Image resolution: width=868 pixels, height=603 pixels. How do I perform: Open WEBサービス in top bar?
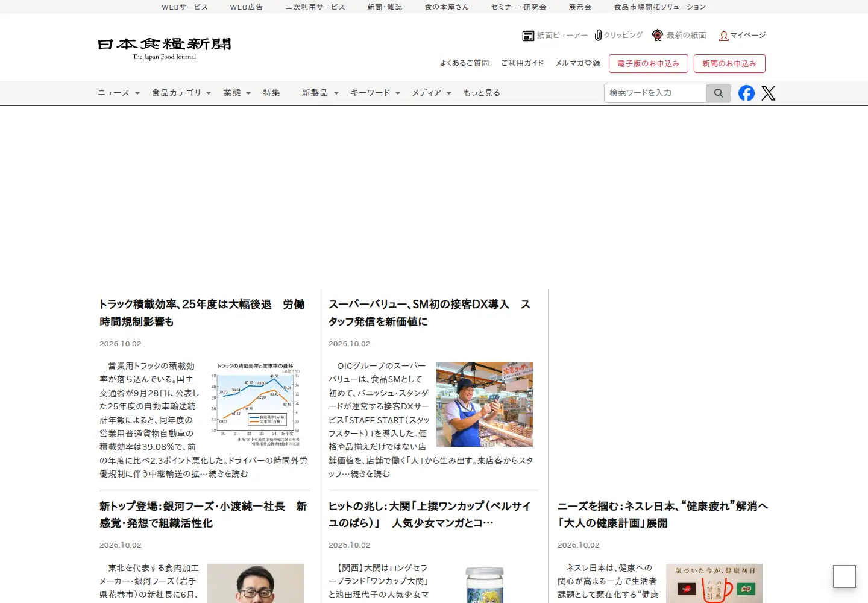184,7
